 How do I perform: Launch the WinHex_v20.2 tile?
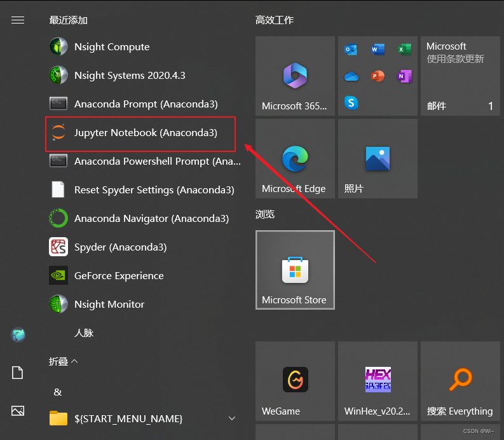click(x=378, y=381)
